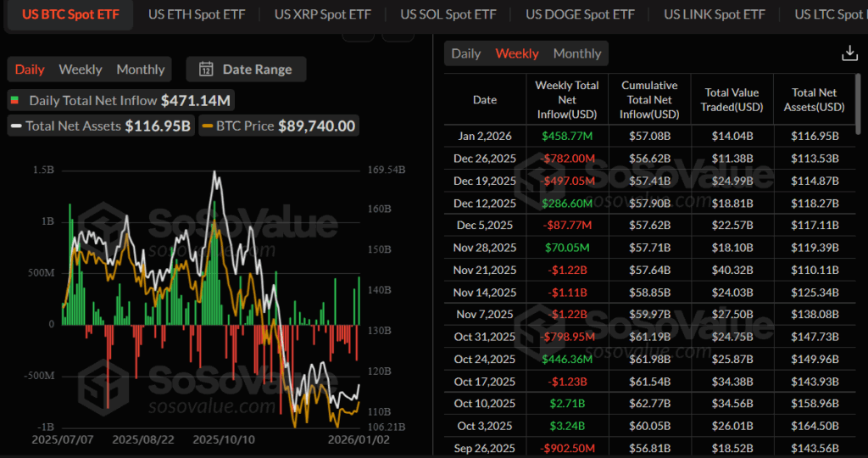This screenshot has height=458, width=868.
Task: Click the $458.77M weekly inflow value
Action: [567, 136]
